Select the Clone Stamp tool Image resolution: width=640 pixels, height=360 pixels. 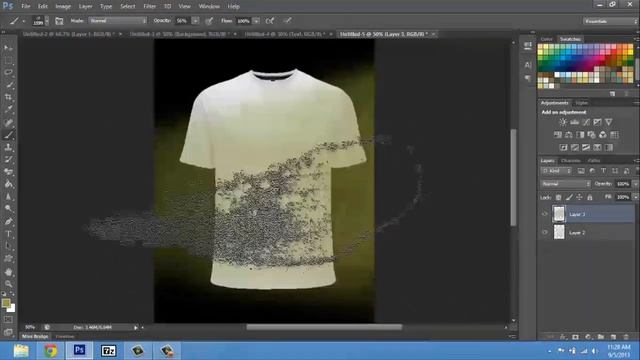pos(8,147)
